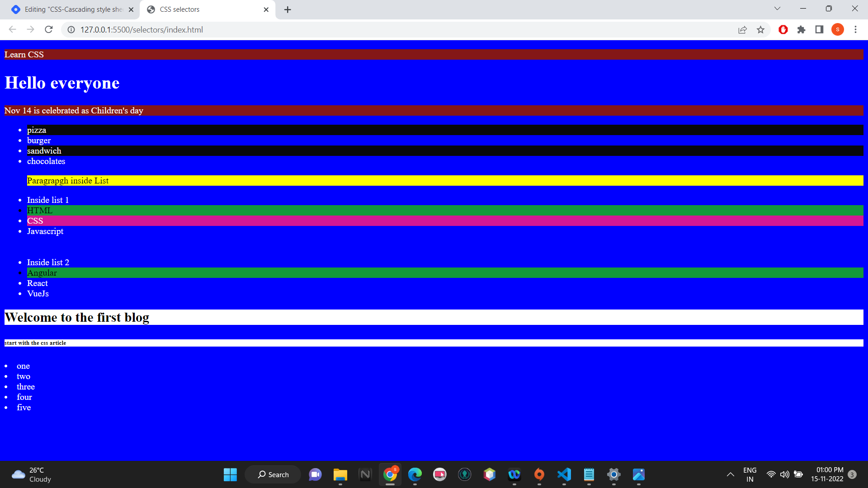Click Chrome icon in taskbar
This screenshot has width=868, height=488.
(390, 474)
